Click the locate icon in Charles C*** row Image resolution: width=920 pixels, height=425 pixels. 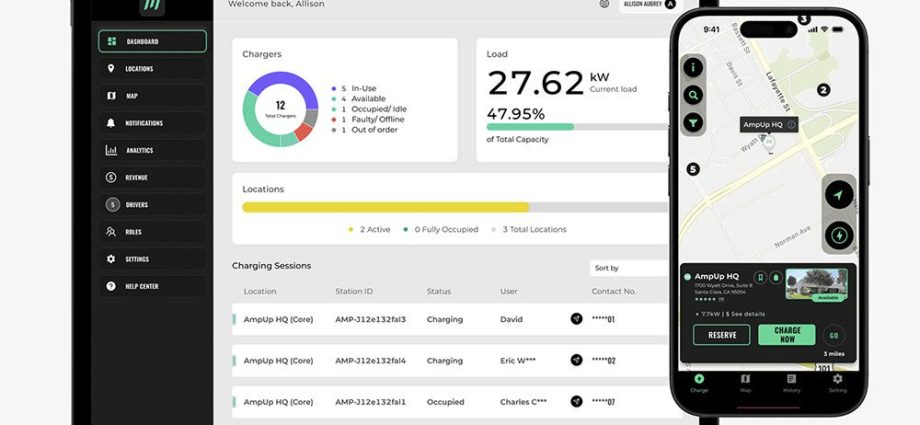(x=577, y=402)
